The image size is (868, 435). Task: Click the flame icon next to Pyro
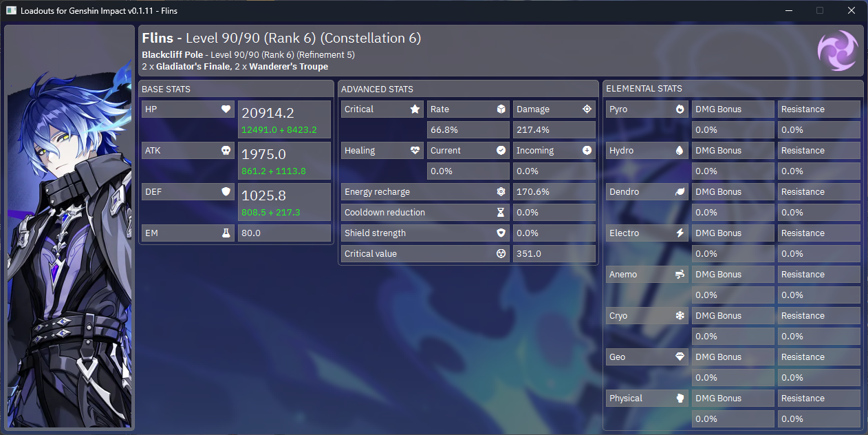(x=680, y=109)
